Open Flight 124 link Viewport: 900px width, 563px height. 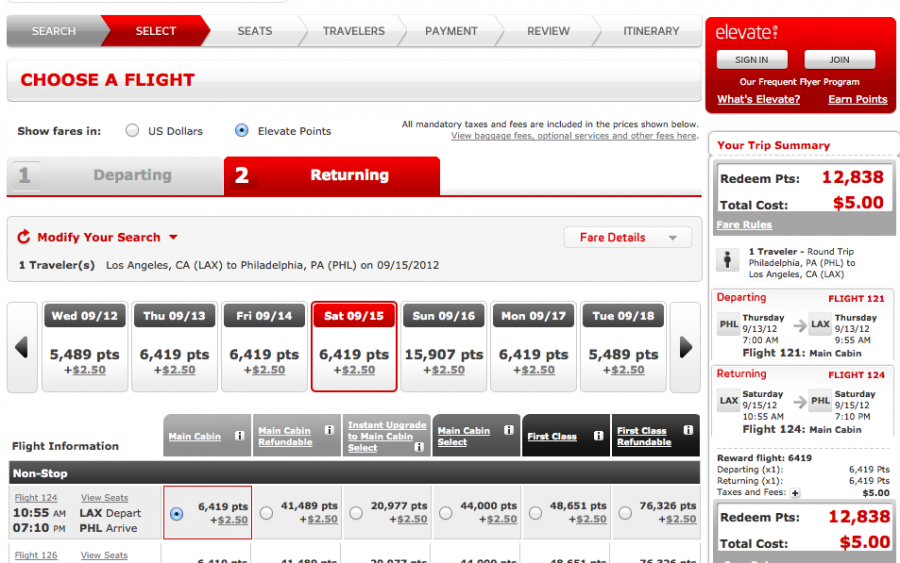[x=36, y=498]
